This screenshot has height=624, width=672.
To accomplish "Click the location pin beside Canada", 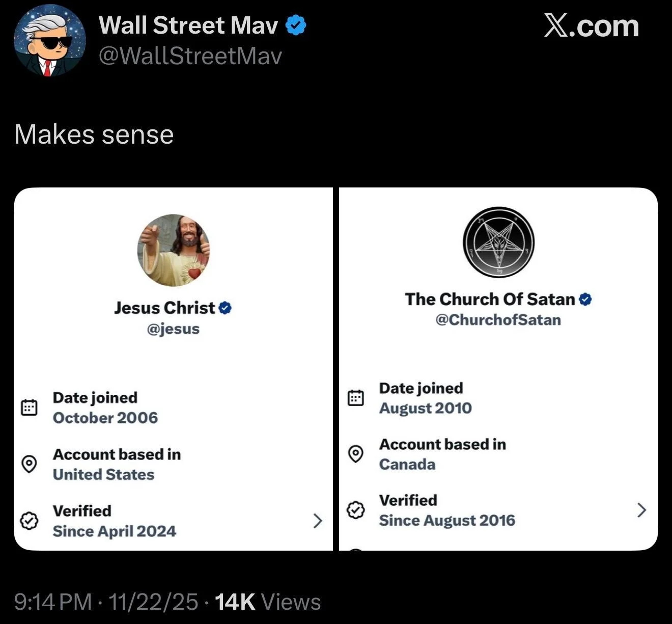I will [x=355, y=453].
